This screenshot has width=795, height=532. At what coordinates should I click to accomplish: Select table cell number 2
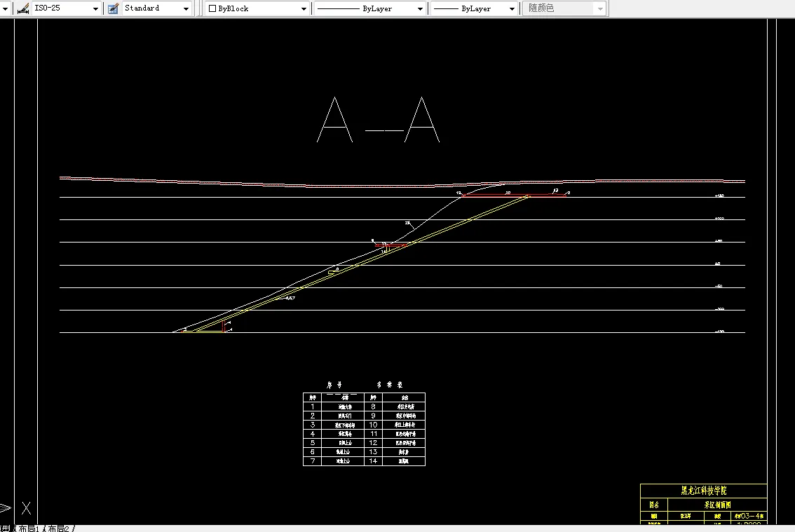click(x=313, y=416)
